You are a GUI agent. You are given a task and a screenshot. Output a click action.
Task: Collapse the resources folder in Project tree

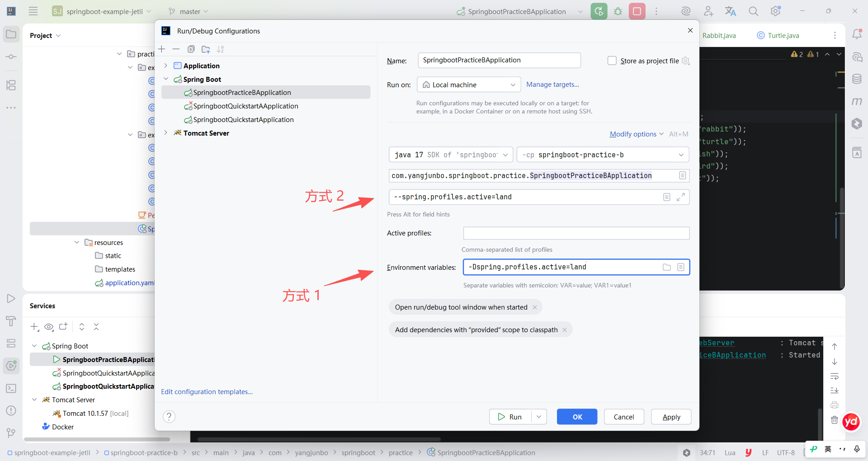[x=77, y=242]
